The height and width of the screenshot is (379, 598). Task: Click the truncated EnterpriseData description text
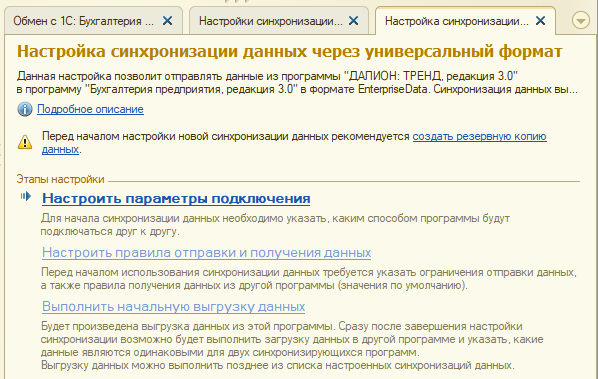pos(297,83)
